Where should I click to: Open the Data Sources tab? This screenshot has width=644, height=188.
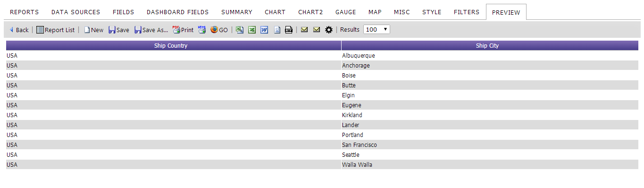[76, 12]
